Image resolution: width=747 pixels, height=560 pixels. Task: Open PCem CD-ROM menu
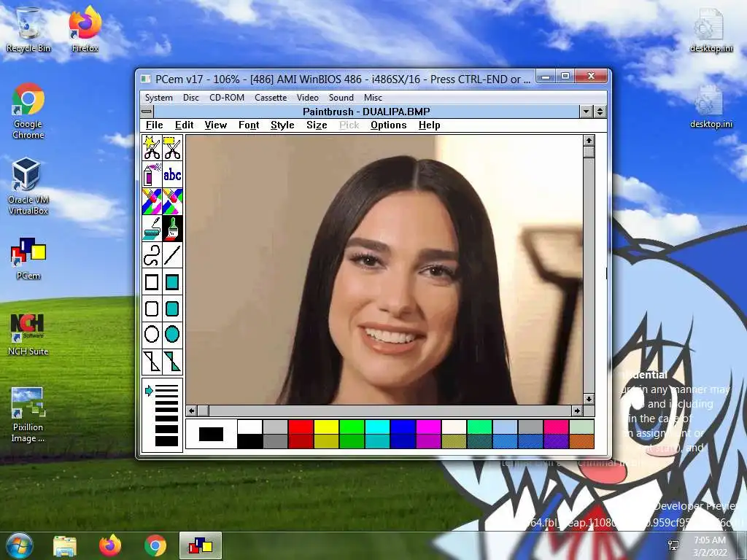pyautogui.click(x=227, y=98)
